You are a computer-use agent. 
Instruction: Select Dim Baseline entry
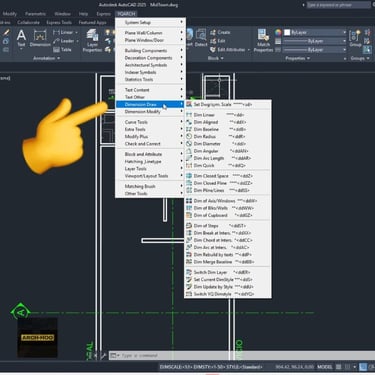228,129
